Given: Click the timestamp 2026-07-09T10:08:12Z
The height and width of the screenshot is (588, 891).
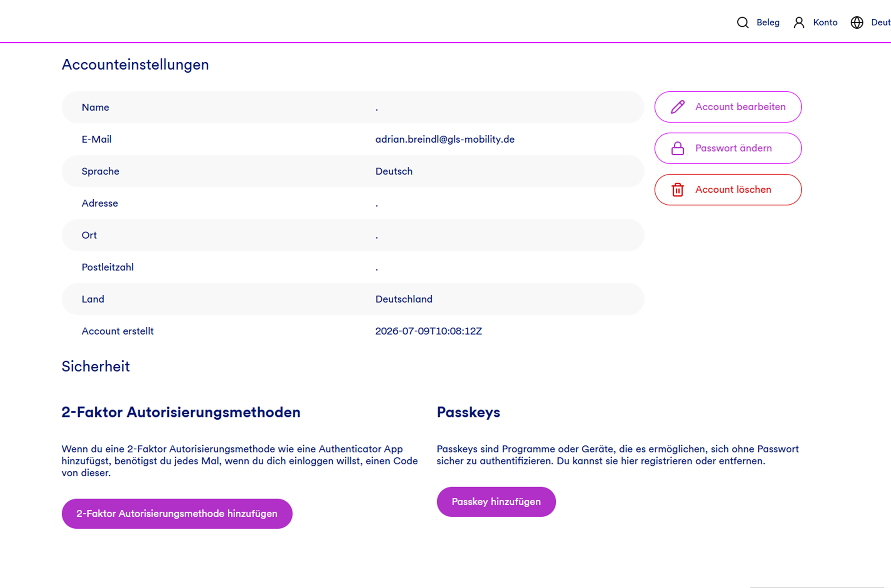Looking at the screenshot, I should (x=428, y=331).
